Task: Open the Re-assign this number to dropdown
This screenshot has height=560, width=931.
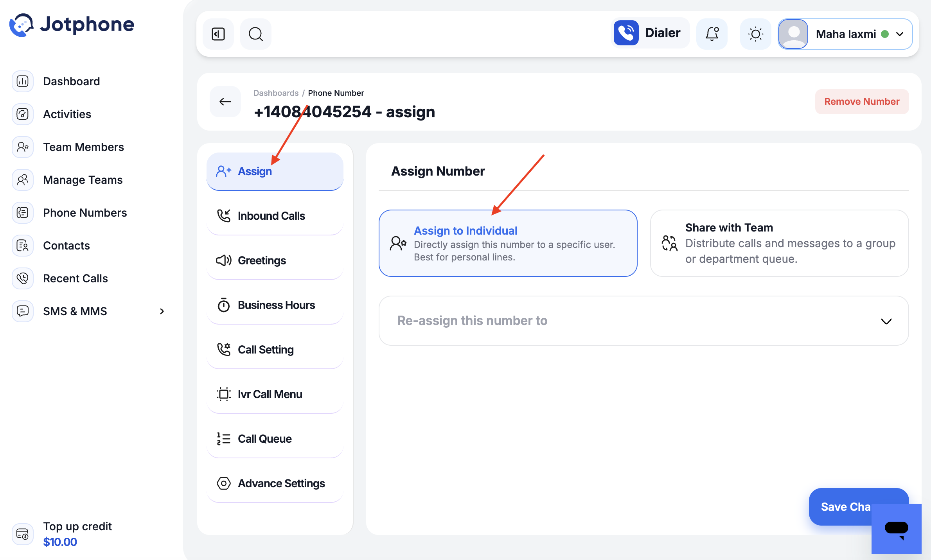Action: click(644, 321)
